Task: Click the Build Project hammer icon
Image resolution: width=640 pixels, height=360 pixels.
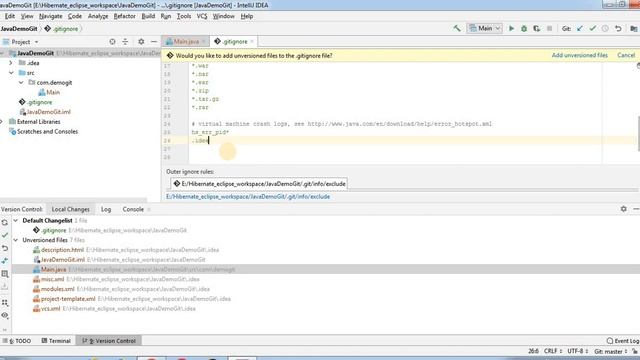Action: 457,28
